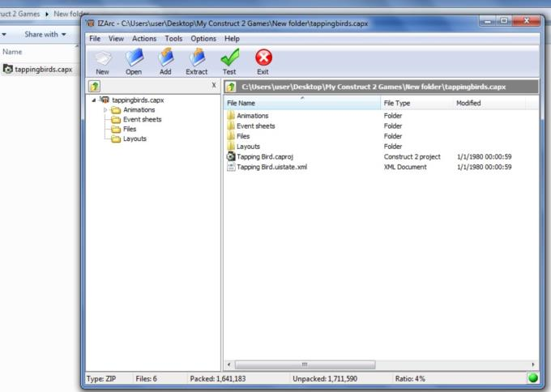
Task: Maximize the IZArc window
Action: coord(504,21)
